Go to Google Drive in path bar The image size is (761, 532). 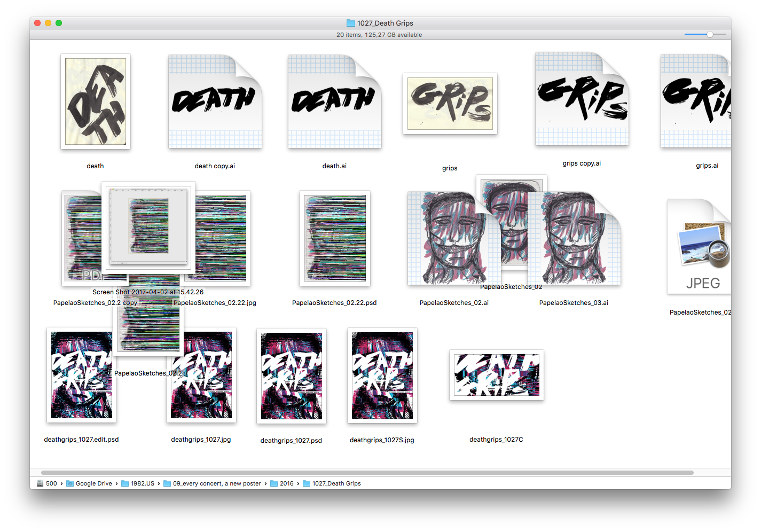click(x=89, y=483)
